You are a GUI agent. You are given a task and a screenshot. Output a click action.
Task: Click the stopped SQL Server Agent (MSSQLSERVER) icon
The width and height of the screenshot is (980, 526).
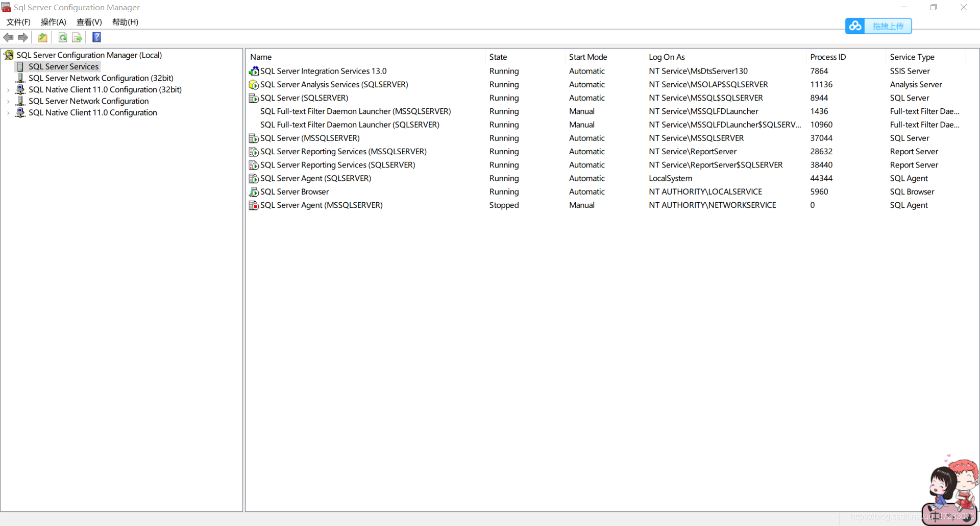(254, 205)
